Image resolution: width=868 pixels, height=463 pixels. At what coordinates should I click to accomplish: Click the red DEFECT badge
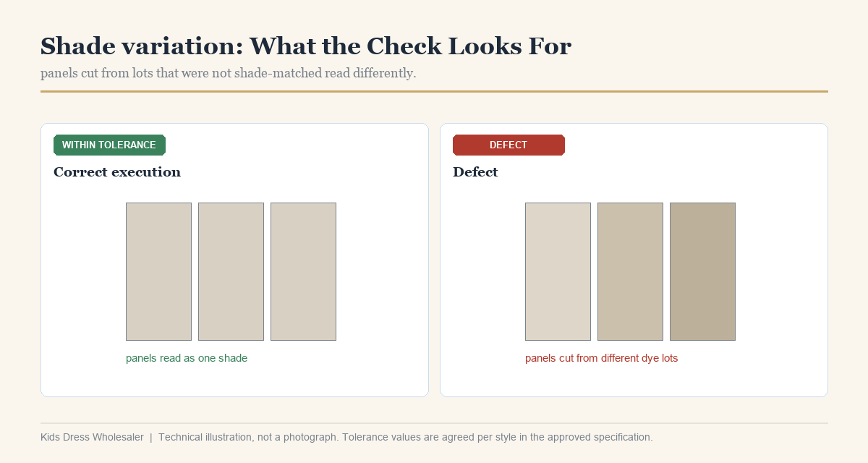(x=509, y=145)
